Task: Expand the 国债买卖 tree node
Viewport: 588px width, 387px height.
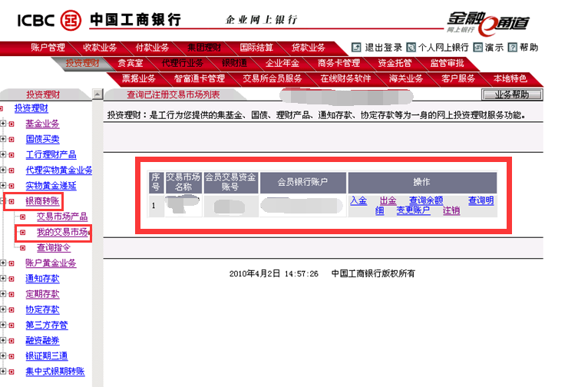Action: coord(3,139)
